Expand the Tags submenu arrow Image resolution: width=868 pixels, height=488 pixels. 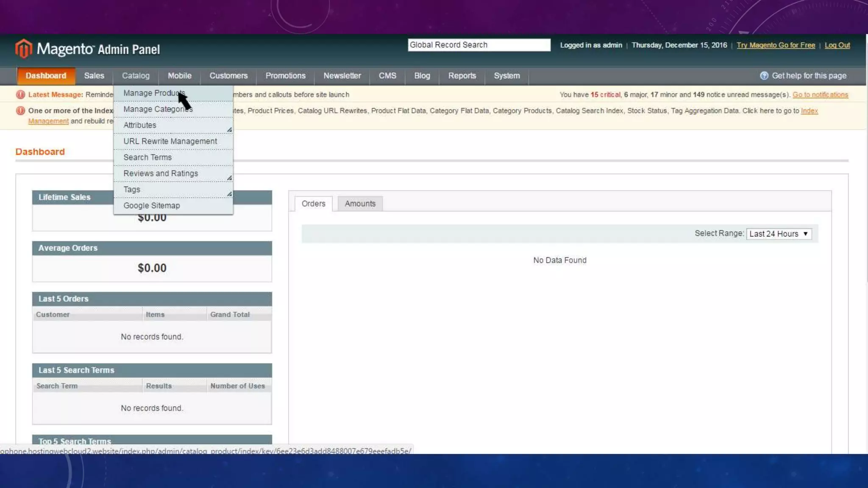pos(229,194)
